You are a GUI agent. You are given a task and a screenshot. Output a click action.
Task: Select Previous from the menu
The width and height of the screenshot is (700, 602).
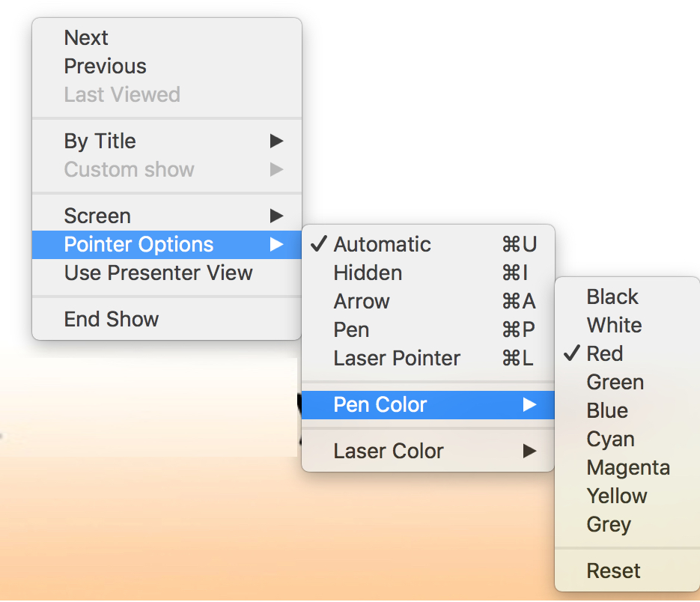coord(105,66)
